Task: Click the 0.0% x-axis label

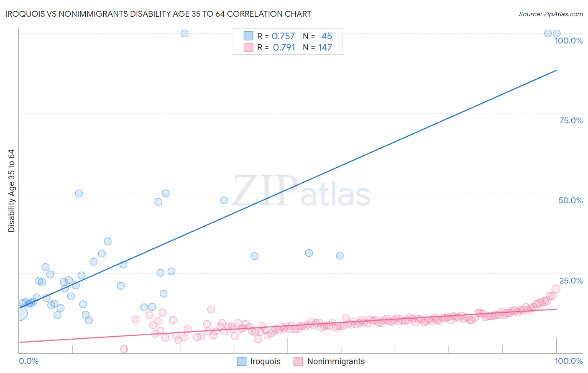Action: click(x=28, y=361)
